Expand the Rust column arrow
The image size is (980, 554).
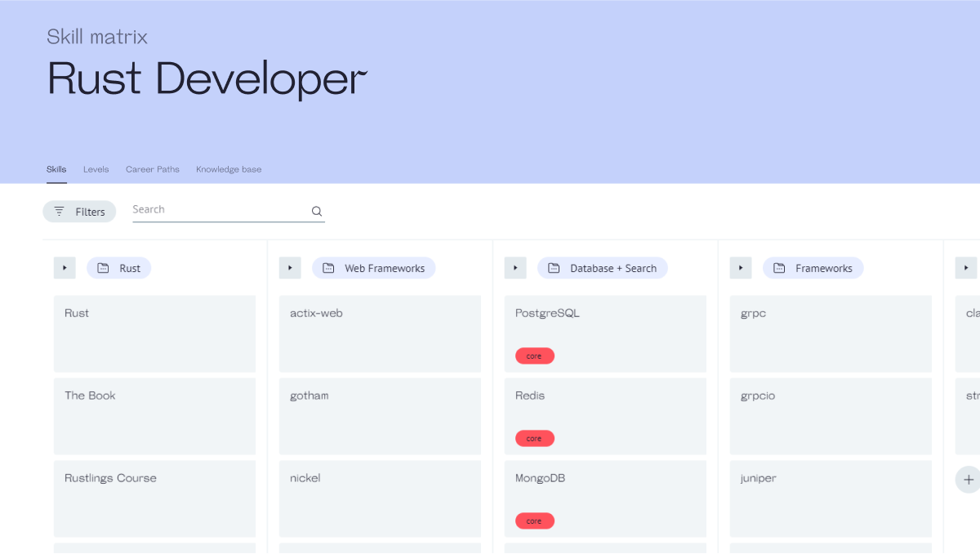(65, 268)
